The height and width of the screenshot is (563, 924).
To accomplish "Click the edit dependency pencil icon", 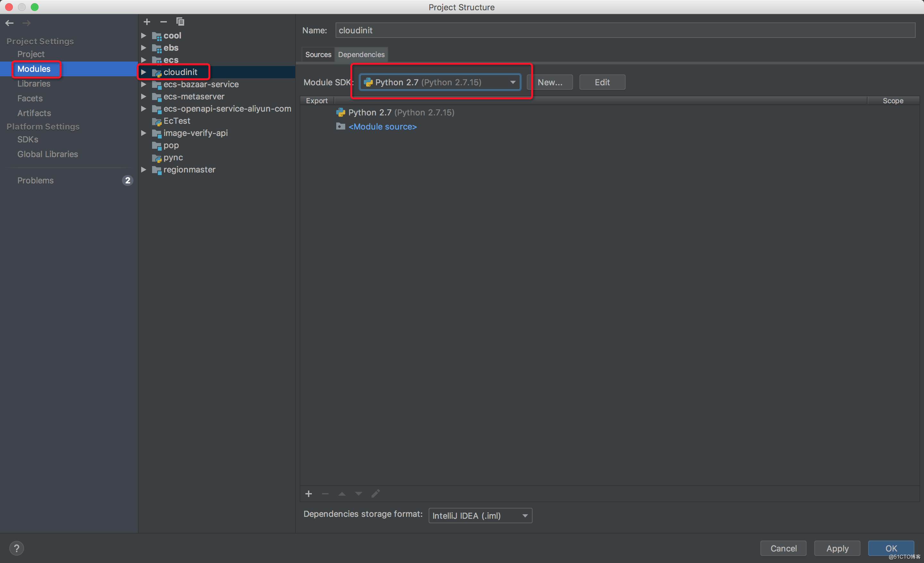I will pos(376,494).
